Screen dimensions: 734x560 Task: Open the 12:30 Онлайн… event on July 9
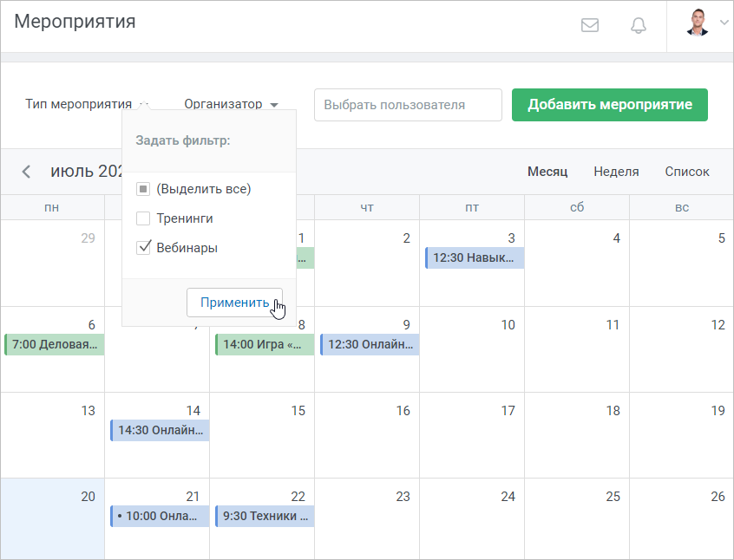pos(370,345)
